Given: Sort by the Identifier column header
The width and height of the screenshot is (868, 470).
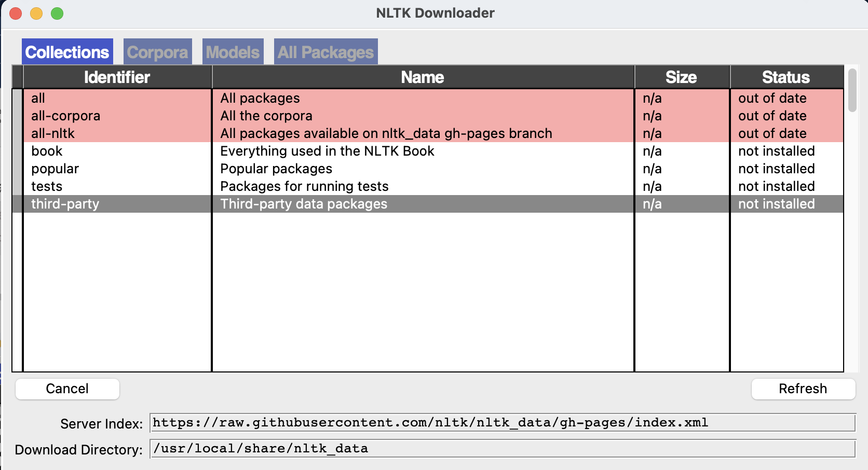Looking at the screenshot, I should tap(117, 77).
